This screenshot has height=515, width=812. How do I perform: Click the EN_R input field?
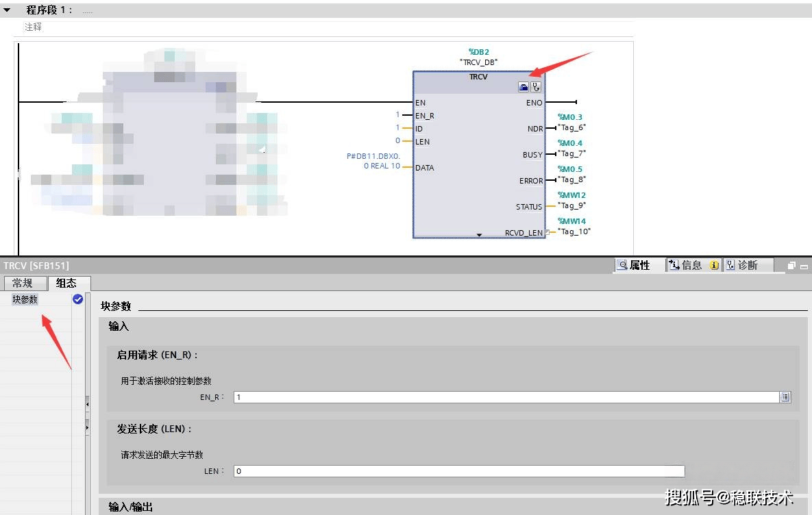tap(506, 397)
